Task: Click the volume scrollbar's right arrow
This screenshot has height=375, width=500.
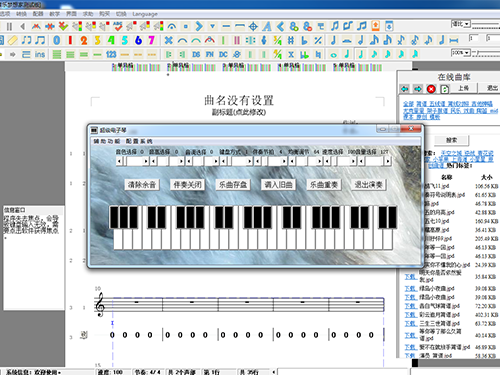Action: [387, 162]
